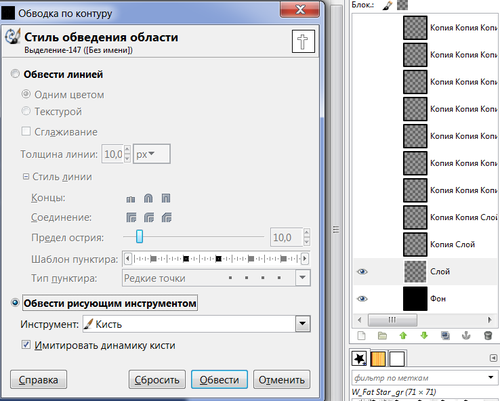The width and height of the screenshot is (500, 401).
Task: Raise the layer with the green up arrow
Action: 403,335
